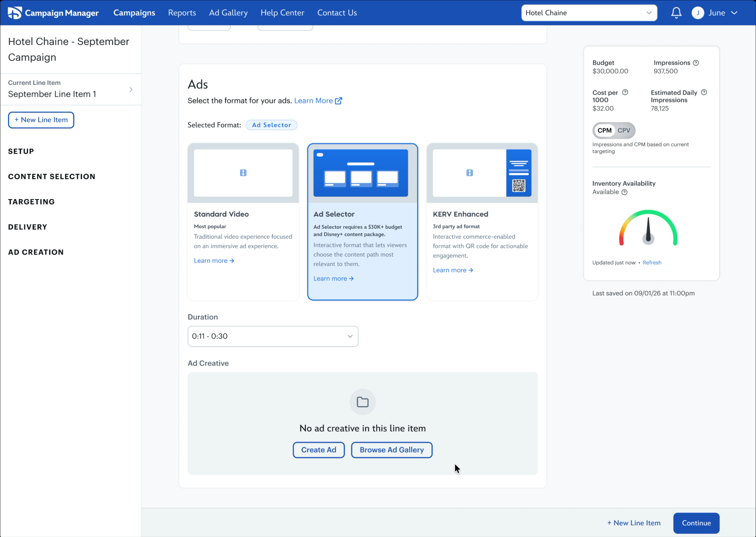Jump to the CONTENT SELECTION section
The height and width of the screenshot is (537, 756).
coord(52,177)
